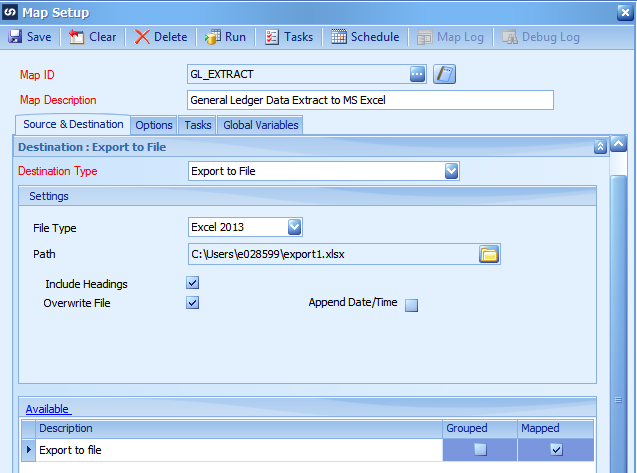The width and height of the screenshot is (637, 473).
Task: Click the Save toolbar icon
Action: point(15,37)
